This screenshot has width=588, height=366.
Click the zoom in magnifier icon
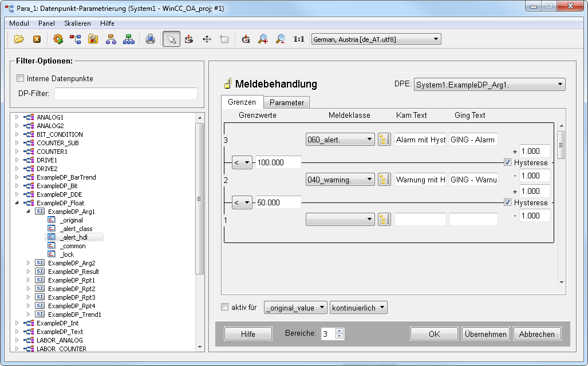point(263,39)
